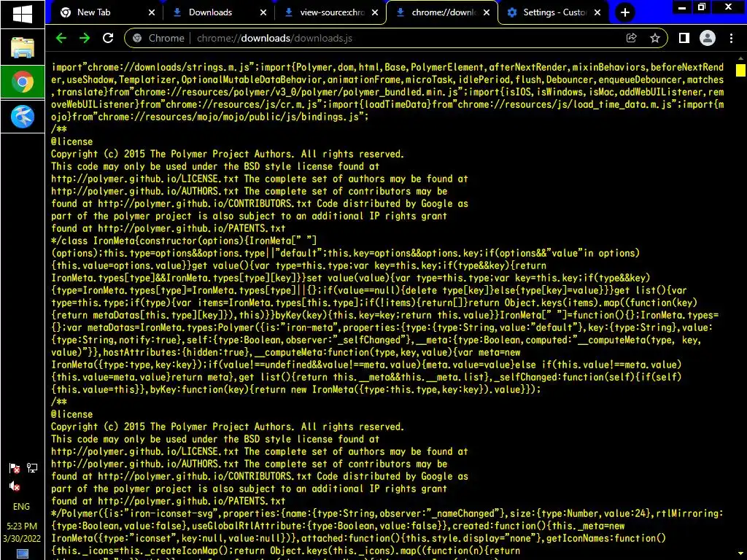Open the network status tray icon
Screen dimensions: 747x560
32,468
